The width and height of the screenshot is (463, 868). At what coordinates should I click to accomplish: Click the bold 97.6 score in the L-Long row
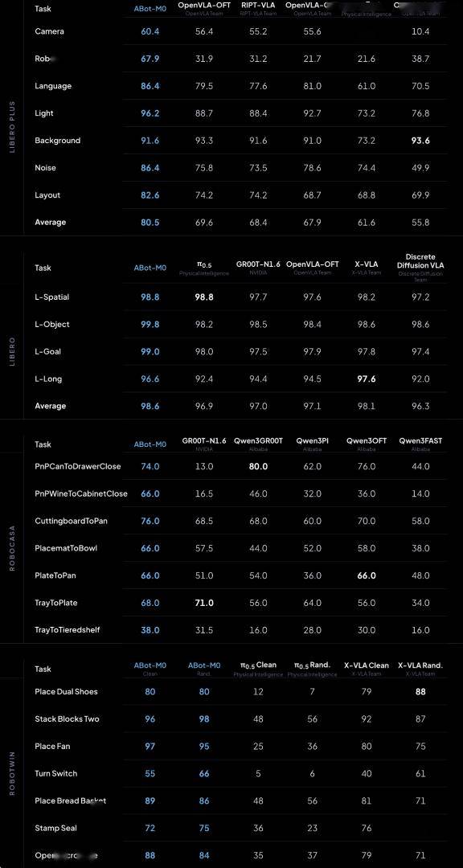[x=367, y=379]
